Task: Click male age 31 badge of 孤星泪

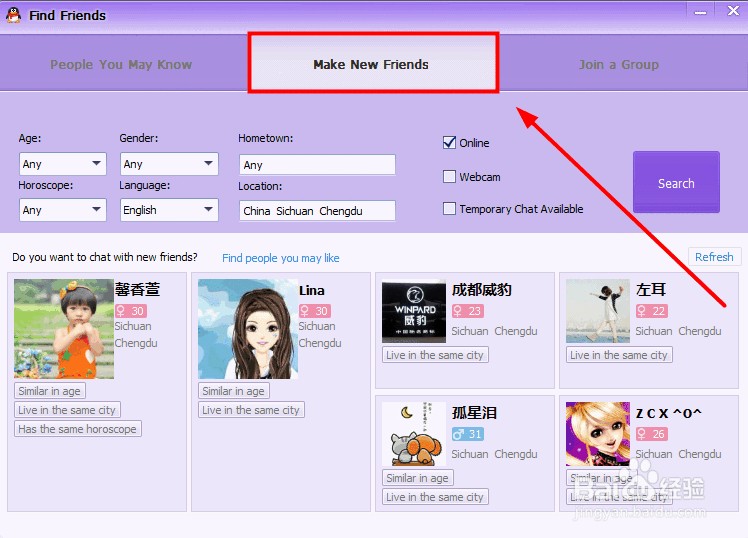Action: pyautogui.click(x=468, y=434)
